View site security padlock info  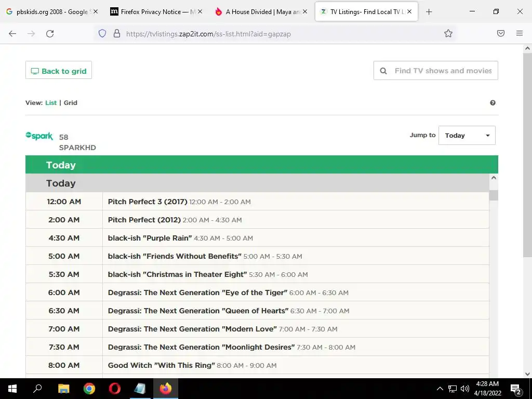(117, 33)
